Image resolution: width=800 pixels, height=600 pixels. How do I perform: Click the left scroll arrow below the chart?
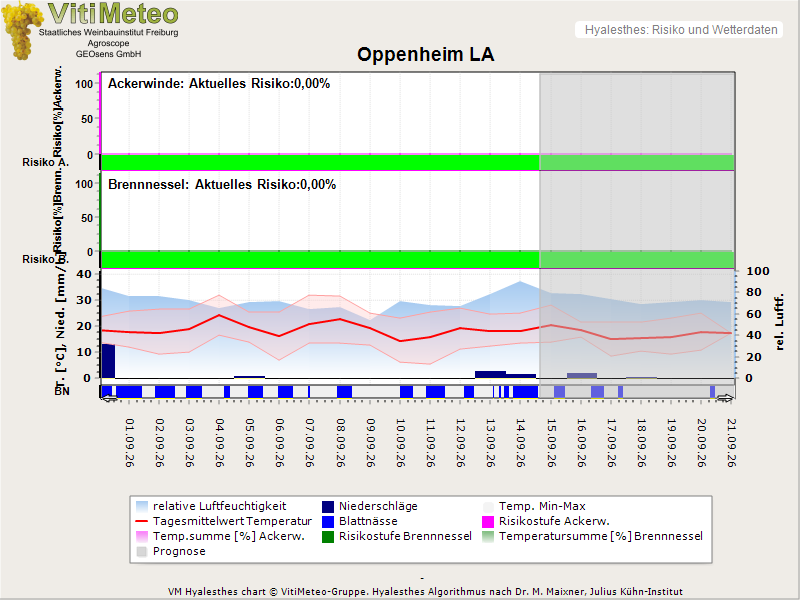(x=109, y=398)
